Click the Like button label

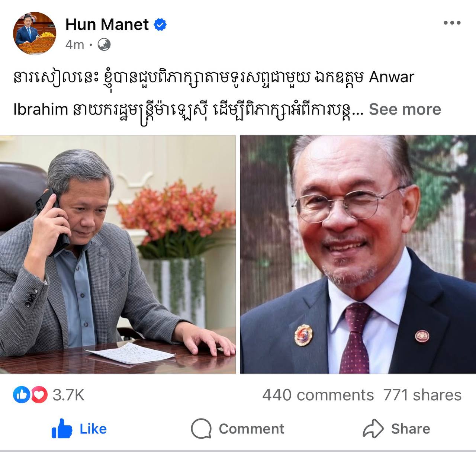point(93,429)
